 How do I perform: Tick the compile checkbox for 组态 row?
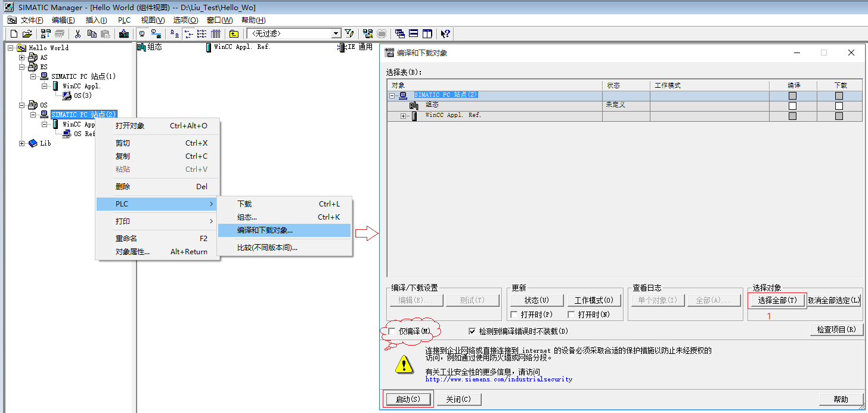(x=792, y=106)
